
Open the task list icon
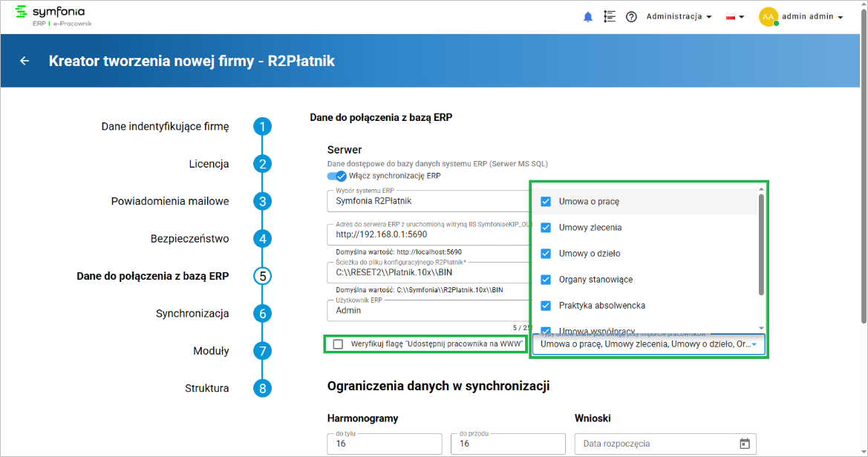coord(610,16)
